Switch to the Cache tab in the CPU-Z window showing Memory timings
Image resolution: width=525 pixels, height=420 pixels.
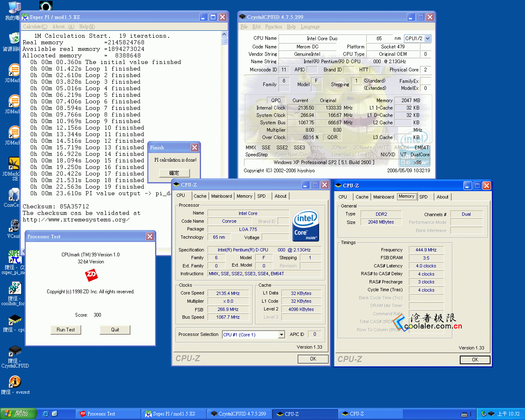click(362, 197)
